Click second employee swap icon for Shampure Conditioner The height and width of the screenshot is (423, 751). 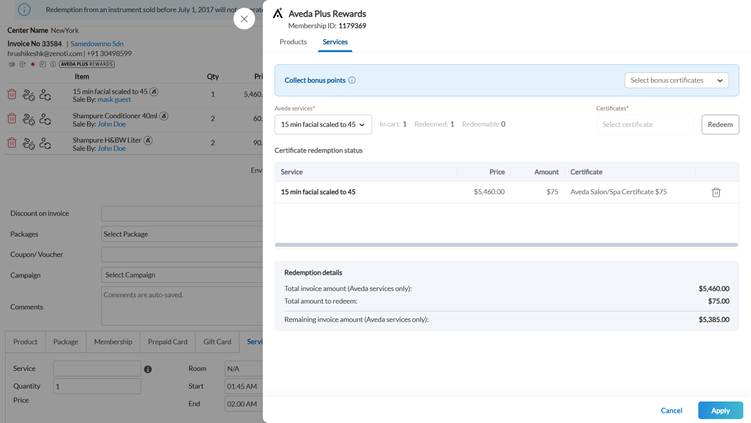click(45, 119)
